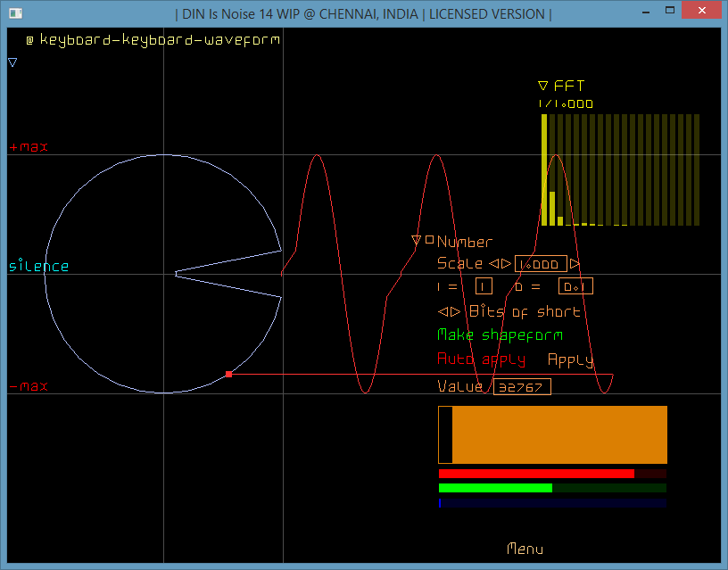Click the 1/1.000 FFT reading

tap(566, 103)
